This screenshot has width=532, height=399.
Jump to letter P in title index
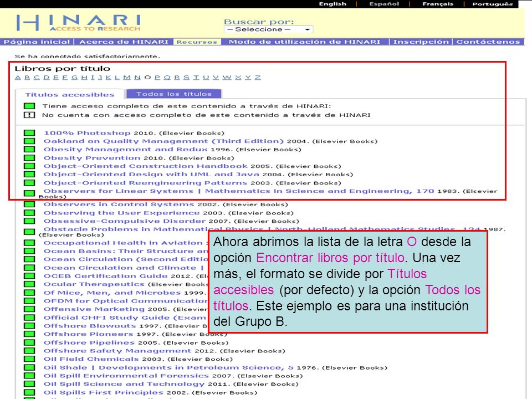click(157, 78)
